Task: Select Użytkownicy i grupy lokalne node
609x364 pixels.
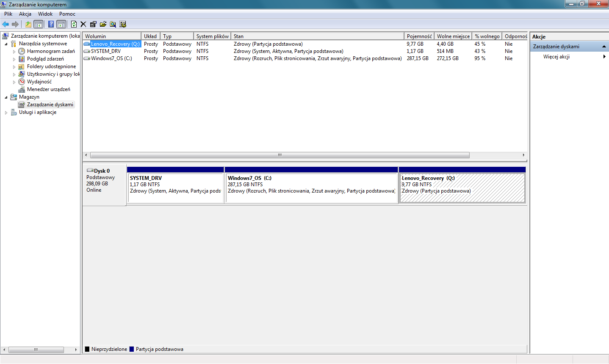Action: pos(53,74)
